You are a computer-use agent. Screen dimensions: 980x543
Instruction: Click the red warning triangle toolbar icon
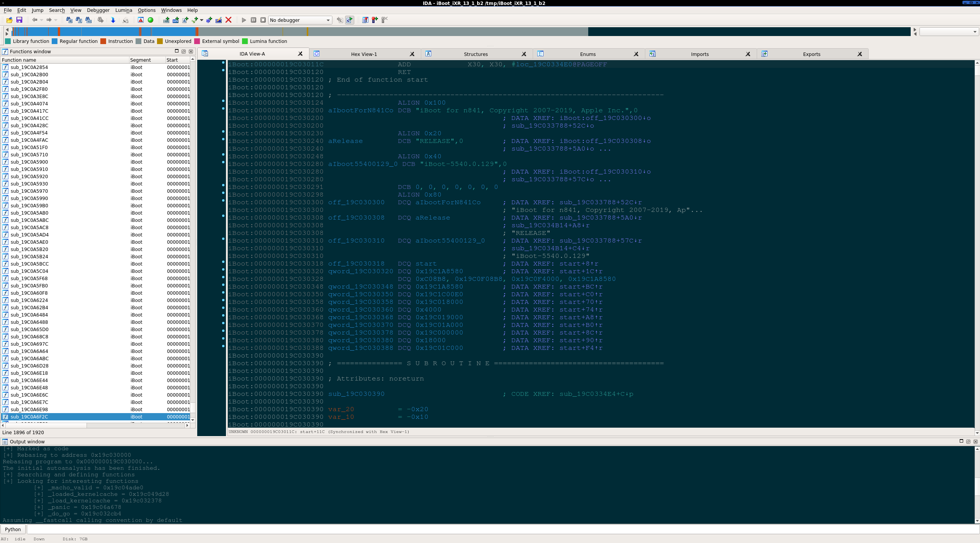coord(141,20)
